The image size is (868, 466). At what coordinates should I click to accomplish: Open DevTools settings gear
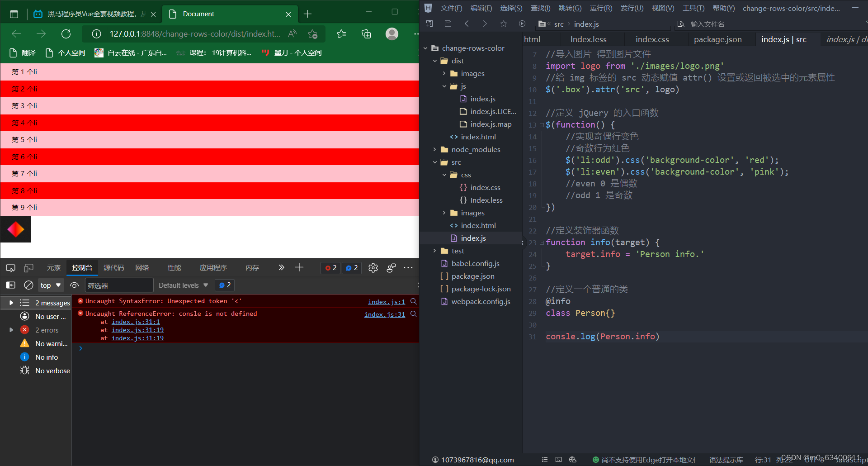(373, 268)
